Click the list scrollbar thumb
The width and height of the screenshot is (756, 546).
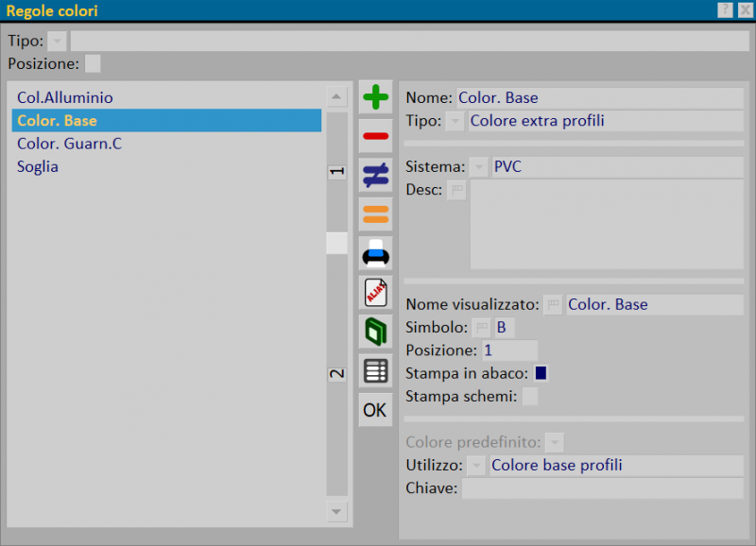(336, 244)
